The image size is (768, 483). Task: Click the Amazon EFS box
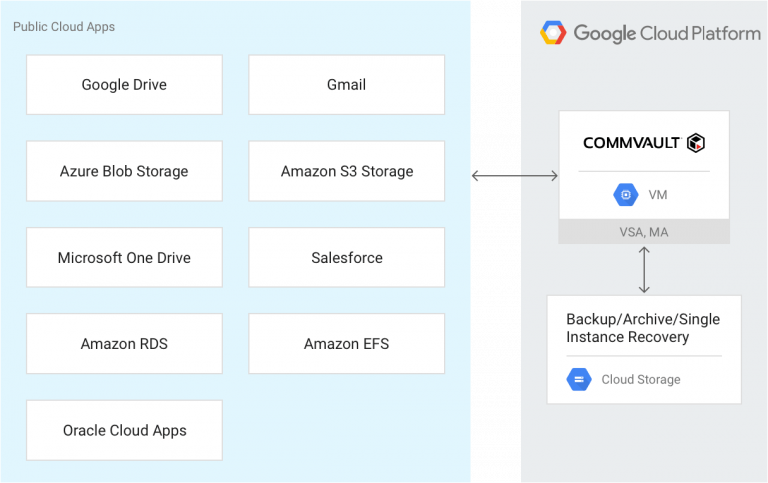tap(346, 344)
